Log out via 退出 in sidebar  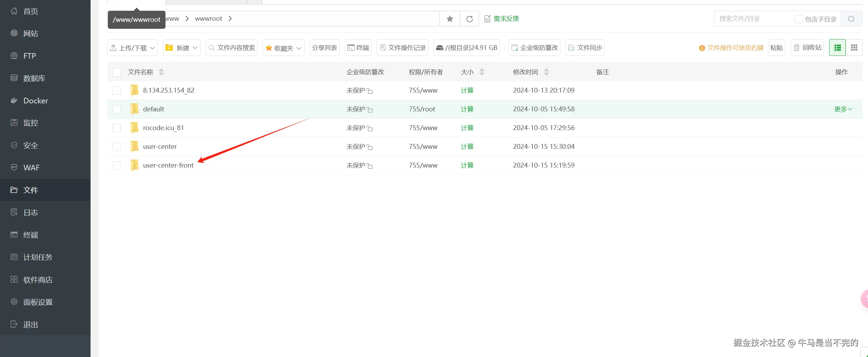coord(45,324)
